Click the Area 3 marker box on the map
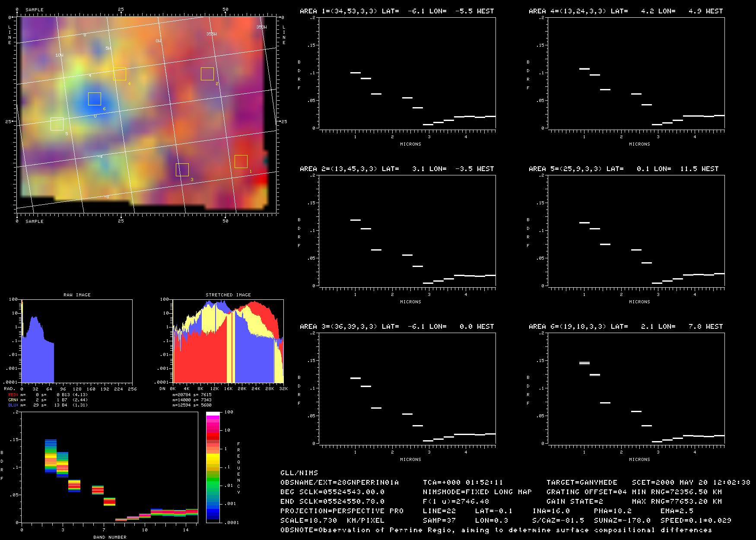The height and width of the screenshot is (540, 756). [x=182, y=170]
